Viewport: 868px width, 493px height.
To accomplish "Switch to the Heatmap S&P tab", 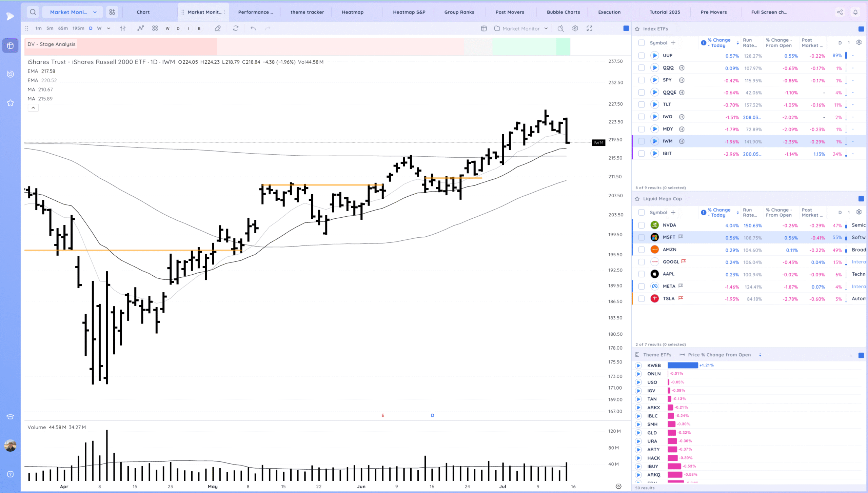I will tap(409, 12).
